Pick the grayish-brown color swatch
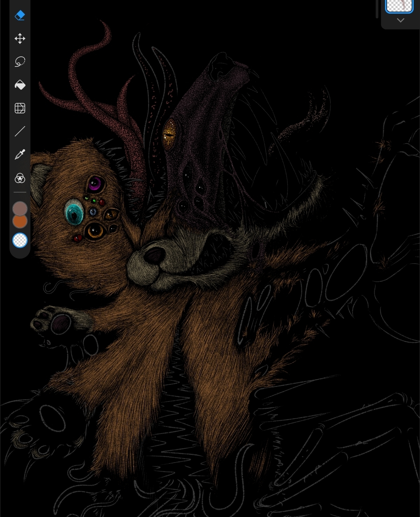420x517 pixels. 20,208
